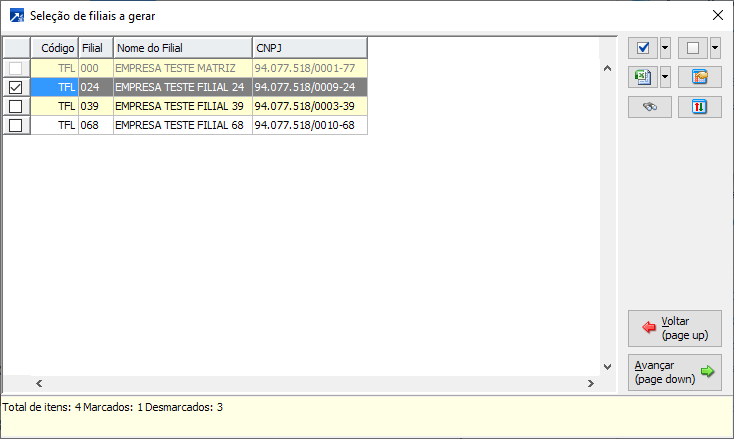This screenshot has width=748, height=446.
Task: Close the Seleção de filiais a gerar window
Action: pyautogui.click(x=717, y=15)
